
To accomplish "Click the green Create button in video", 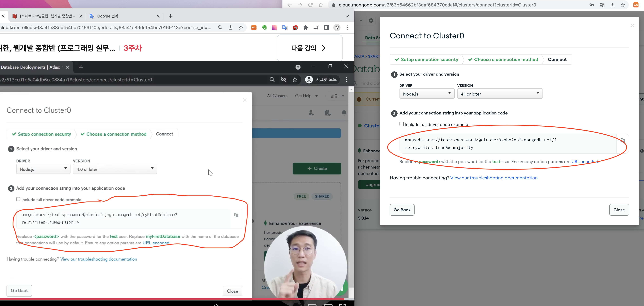I will tap(317, 169).
